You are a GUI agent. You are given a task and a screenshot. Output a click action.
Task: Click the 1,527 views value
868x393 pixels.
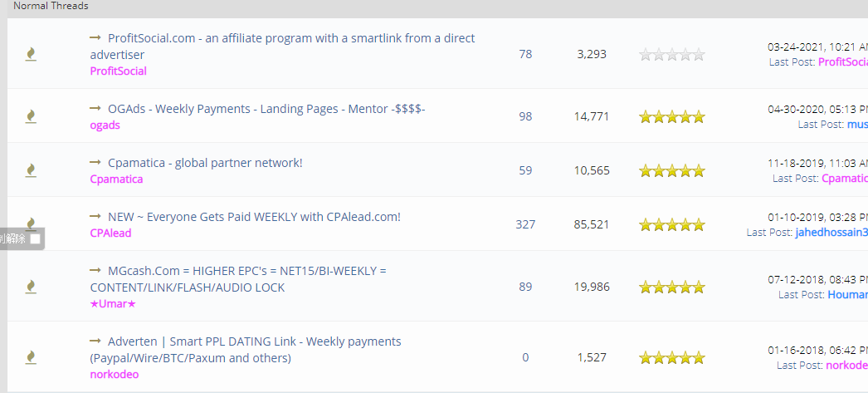(592, 357)
